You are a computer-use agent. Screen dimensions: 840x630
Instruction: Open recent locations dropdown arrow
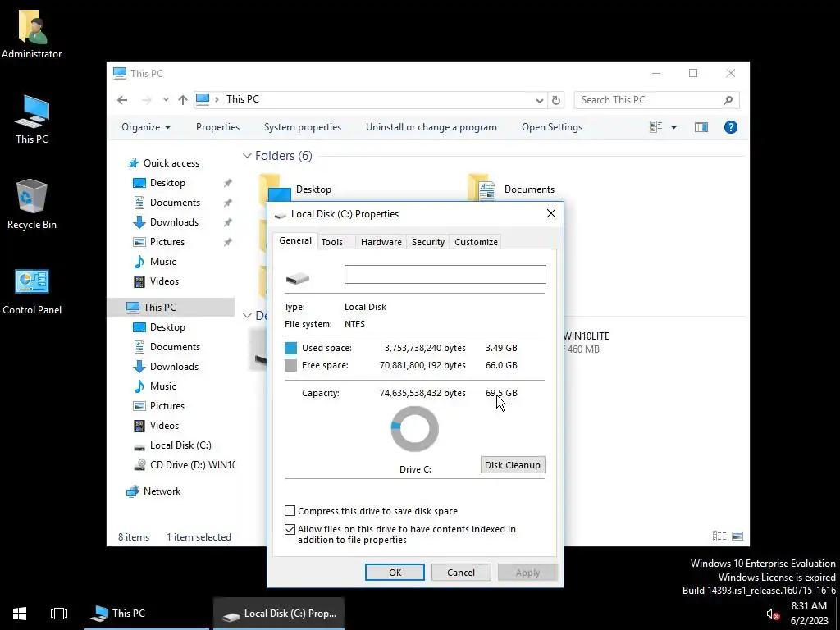(x=166, y=99)
